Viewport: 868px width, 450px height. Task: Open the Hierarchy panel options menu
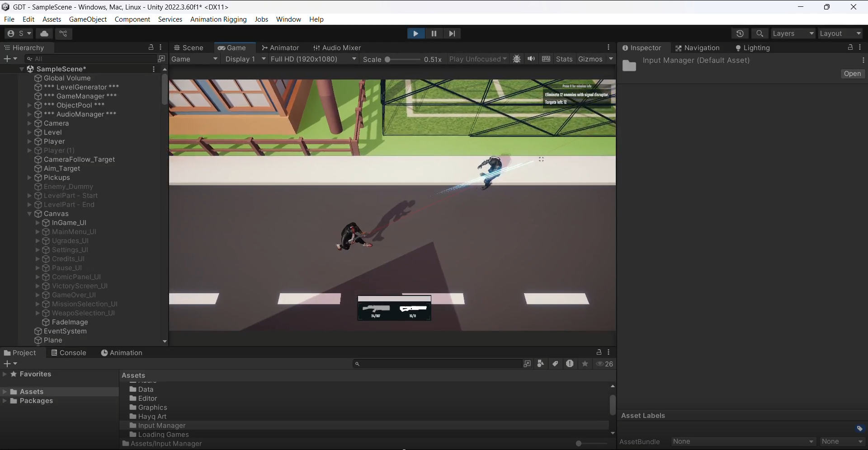tap(161, 47)
